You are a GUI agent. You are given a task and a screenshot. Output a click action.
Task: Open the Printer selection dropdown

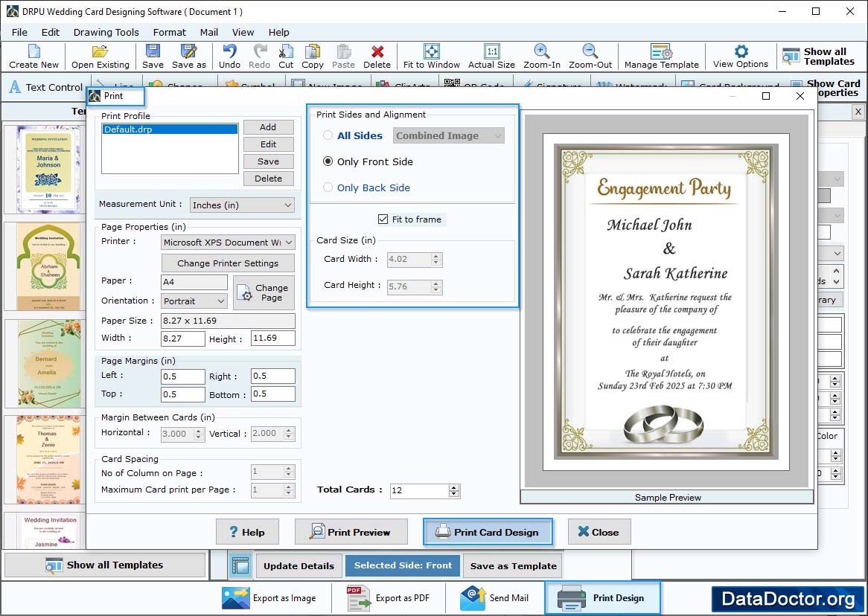[228, 243]
